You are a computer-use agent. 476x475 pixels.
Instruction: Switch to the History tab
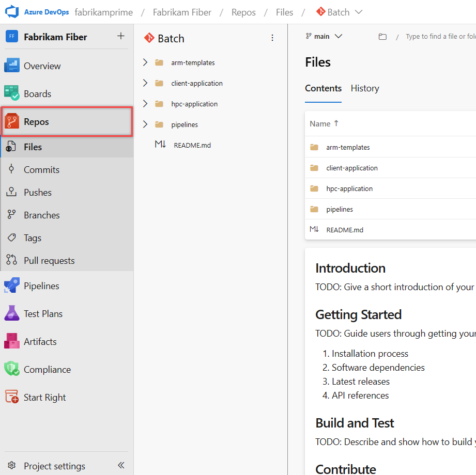tap(364, 88)
